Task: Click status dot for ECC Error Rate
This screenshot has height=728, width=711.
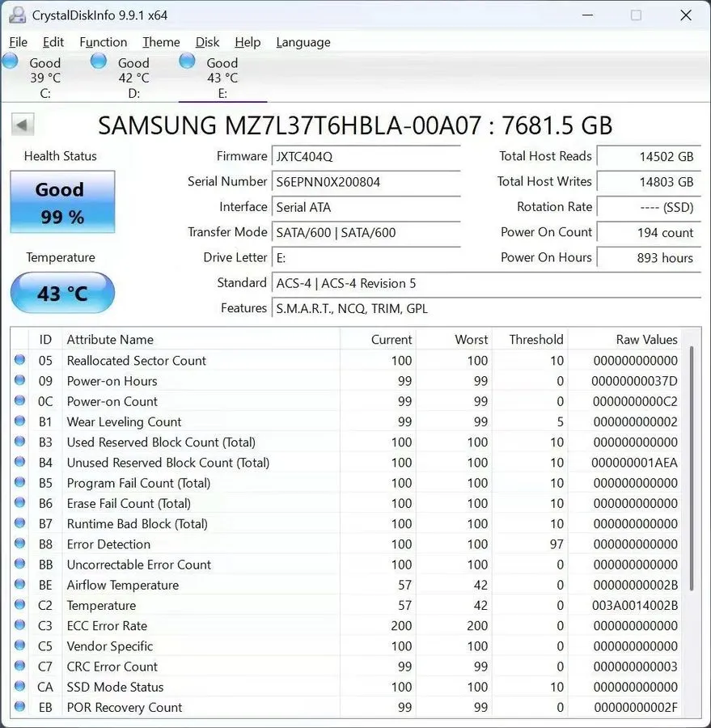Action: (x=19, y=625)
